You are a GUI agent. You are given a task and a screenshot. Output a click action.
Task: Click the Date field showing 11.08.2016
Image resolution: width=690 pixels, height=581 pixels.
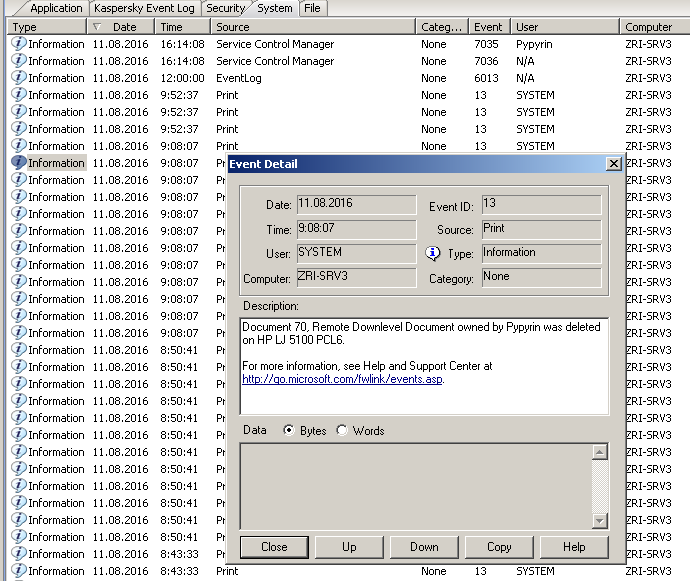(x=356, y=204)
